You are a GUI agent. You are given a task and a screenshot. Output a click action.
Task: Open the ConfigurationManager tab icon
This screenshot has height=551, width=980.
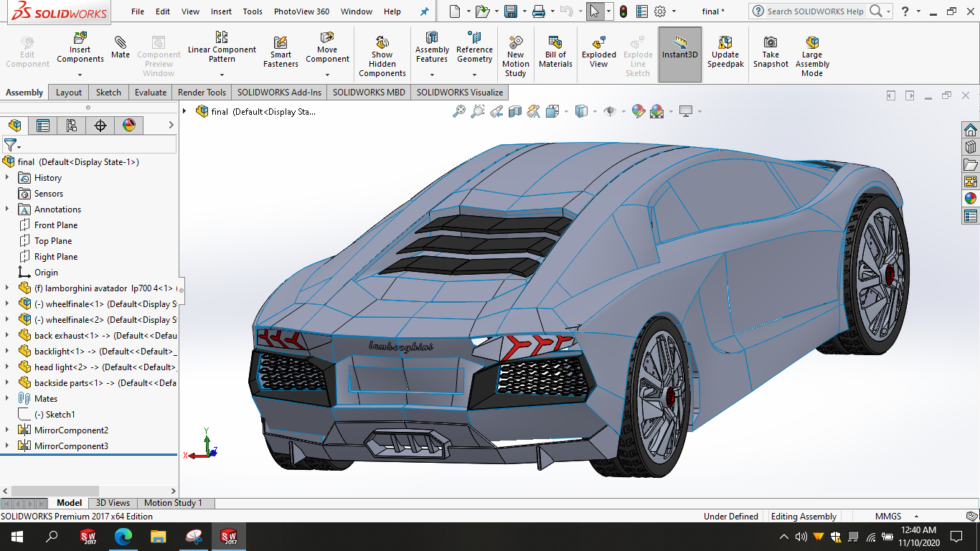point(72,126)
